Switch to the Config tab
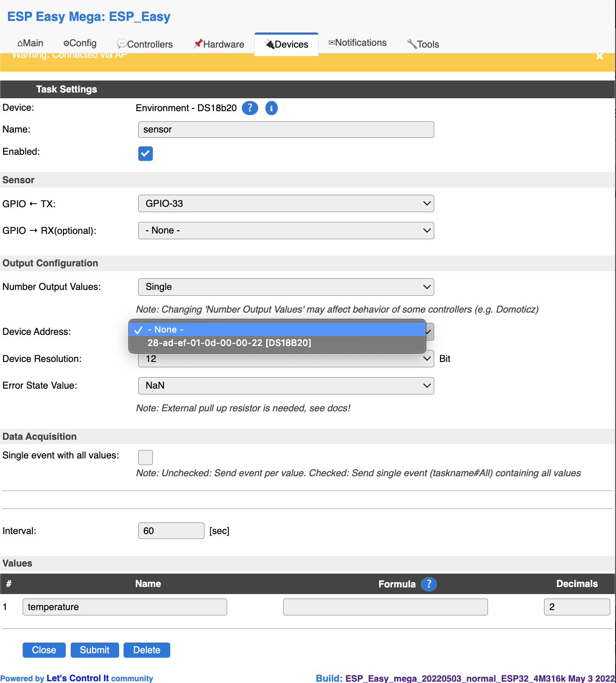 pos(80,43)
